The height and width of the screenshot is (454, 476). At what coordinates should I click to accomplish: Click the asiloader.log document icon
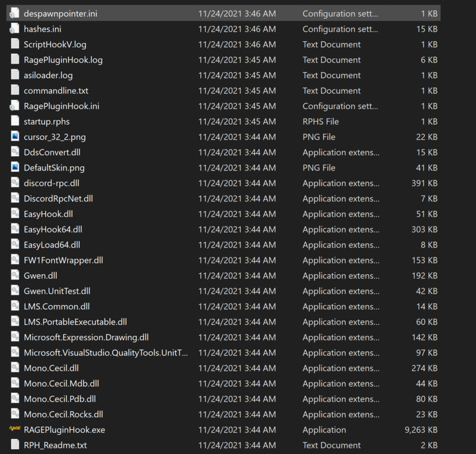tap(15, 75)
